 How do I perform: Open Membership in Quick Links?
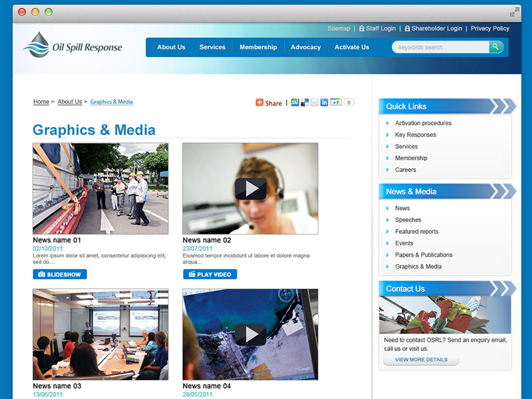411,158
